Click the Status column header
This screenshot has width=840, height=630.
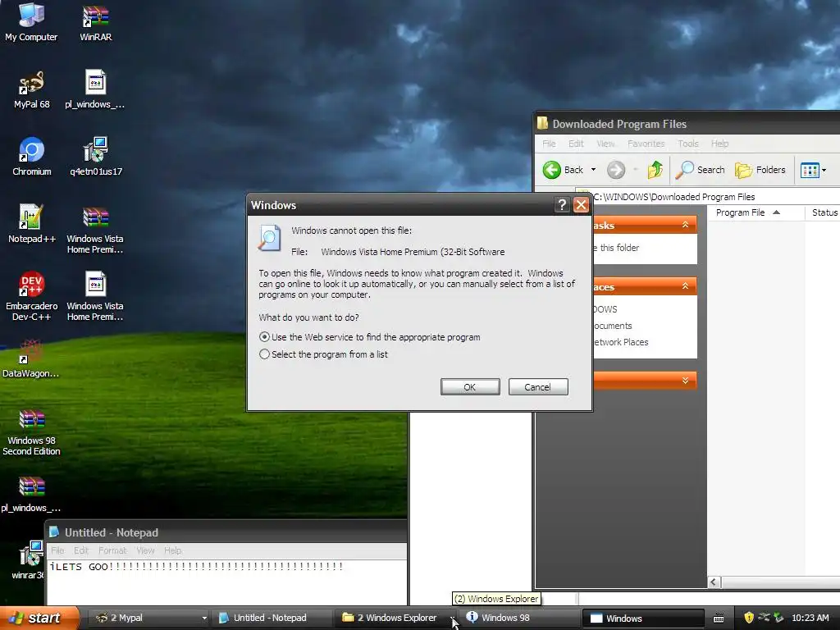tap(824, 212)
